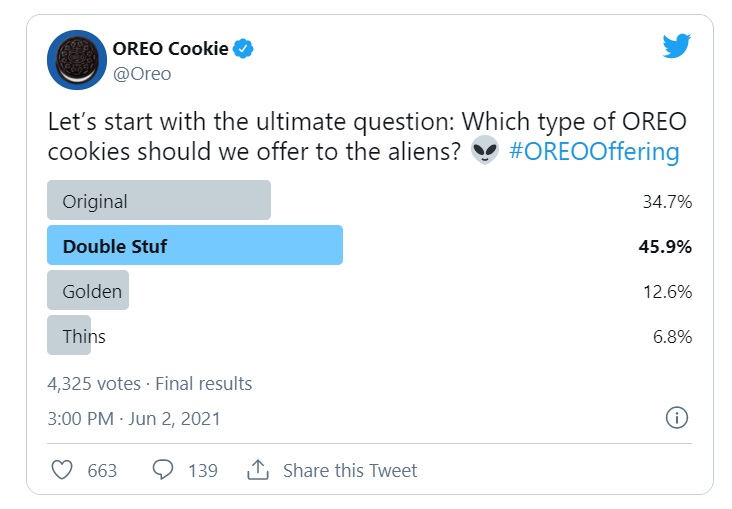This screenshot has width=732, height=509.
Task: Click the 45.9% poll result percentage
Action: tap(665, 246)
